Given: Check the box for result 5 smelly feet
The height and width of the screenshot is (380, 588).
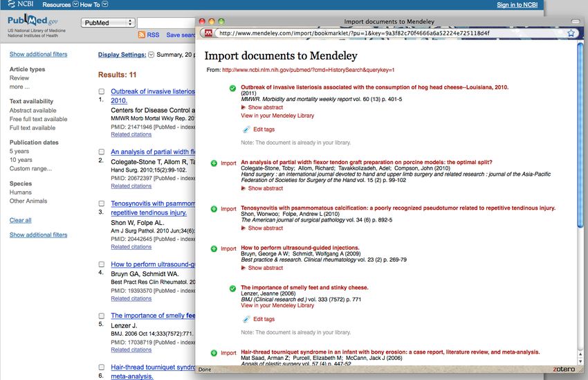Looking at the screenshot, I should (102, 316).
